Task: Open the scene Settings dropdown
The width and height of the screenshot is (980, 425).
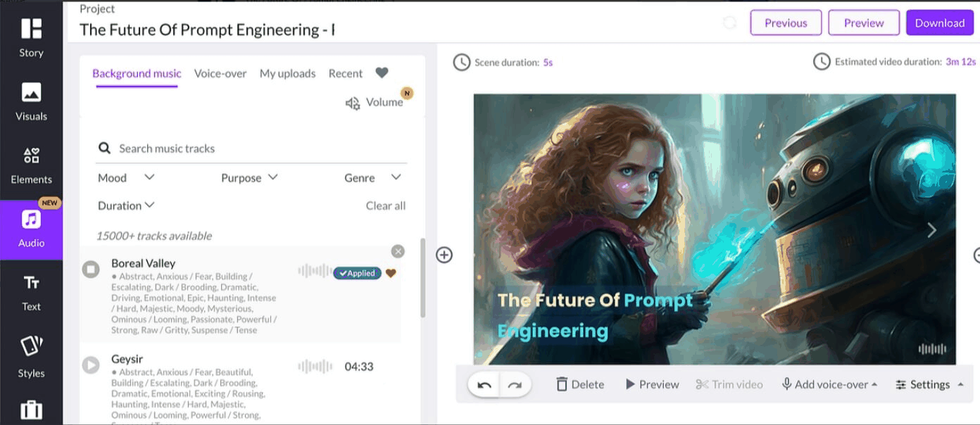Action: point(929,384)
